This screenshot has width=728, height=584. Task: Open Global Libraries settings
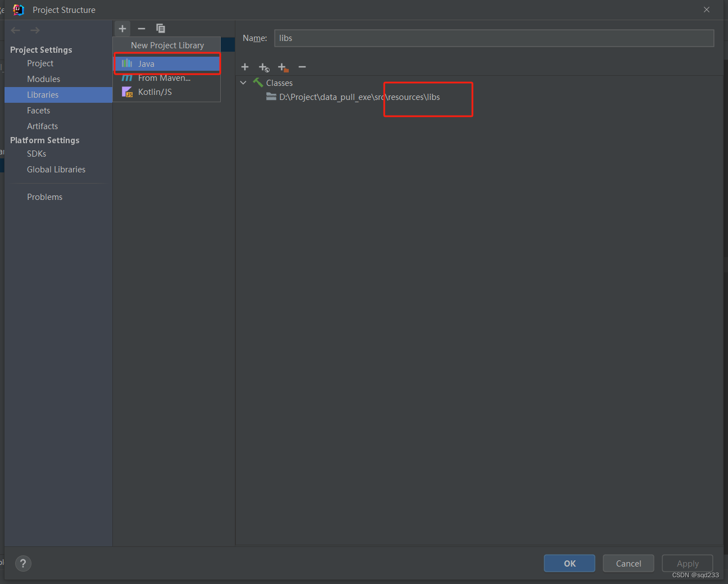pyautogui.click(x=56, y=170)
